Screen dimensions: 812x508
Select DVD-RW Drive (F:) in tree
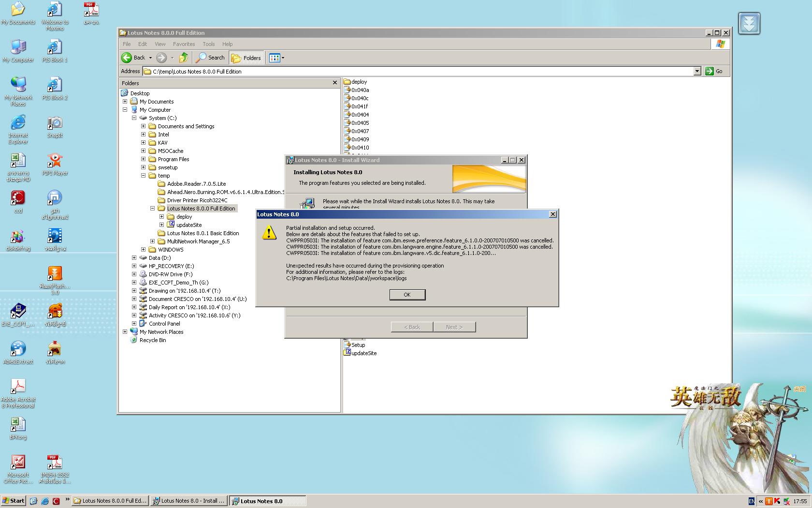[x=171, y=274]
